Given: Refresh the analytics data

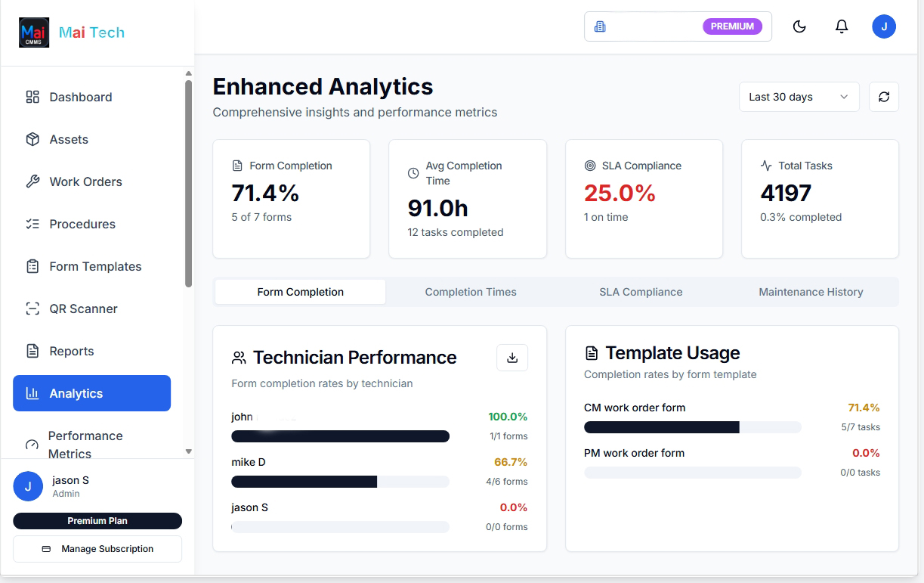Looking at the screenshot, I should 884,97.
